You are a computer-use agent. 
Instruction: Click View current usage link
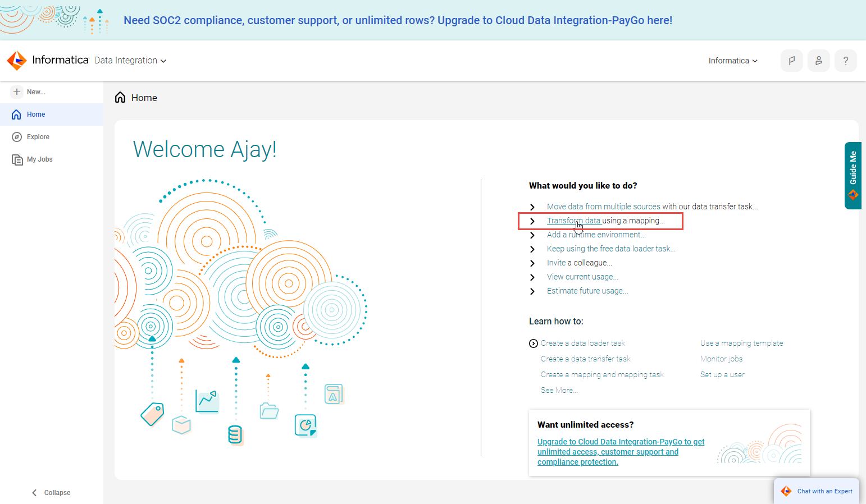point(583,277)
